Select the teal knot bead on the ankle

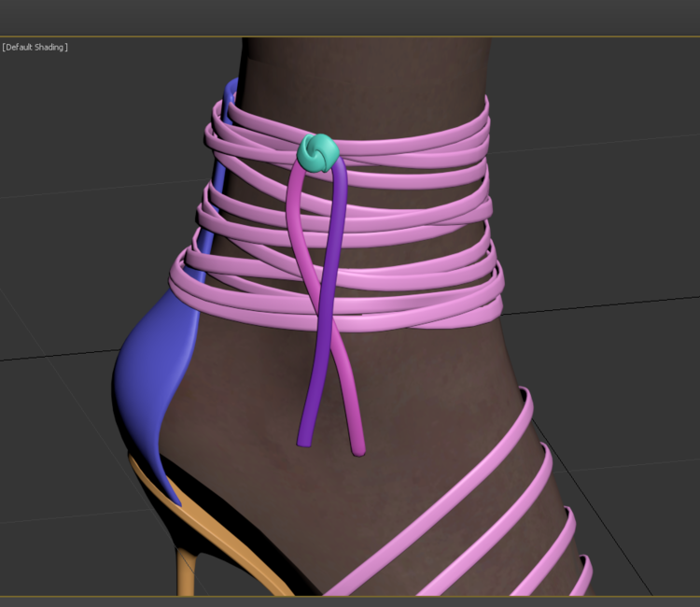(x=318, y=153)
